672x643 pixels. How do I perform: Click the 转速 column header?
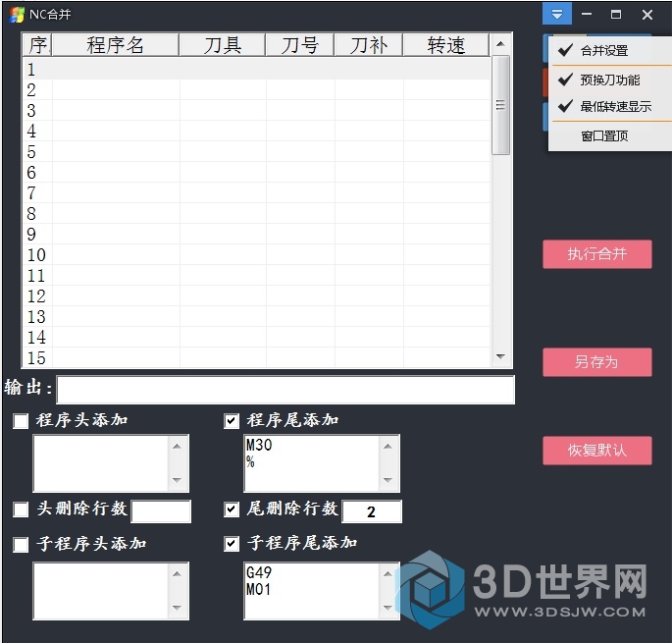point(446,45)
